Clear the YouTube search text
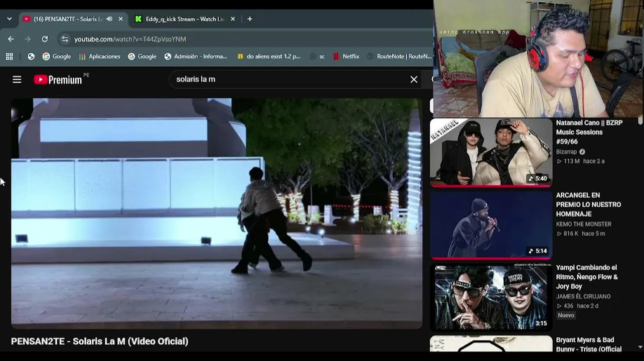The image size is (644, 361). click(414, 79)
